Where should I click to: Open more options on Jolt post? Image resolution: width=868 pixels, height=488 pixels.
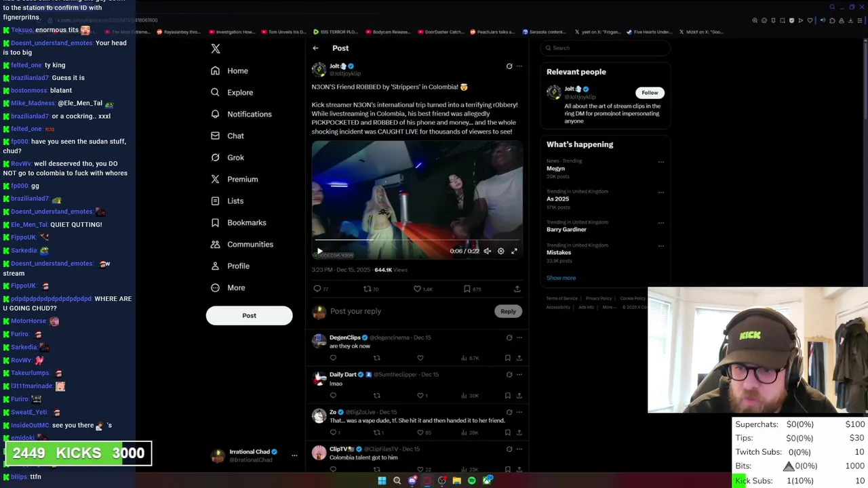click(519, 66)
